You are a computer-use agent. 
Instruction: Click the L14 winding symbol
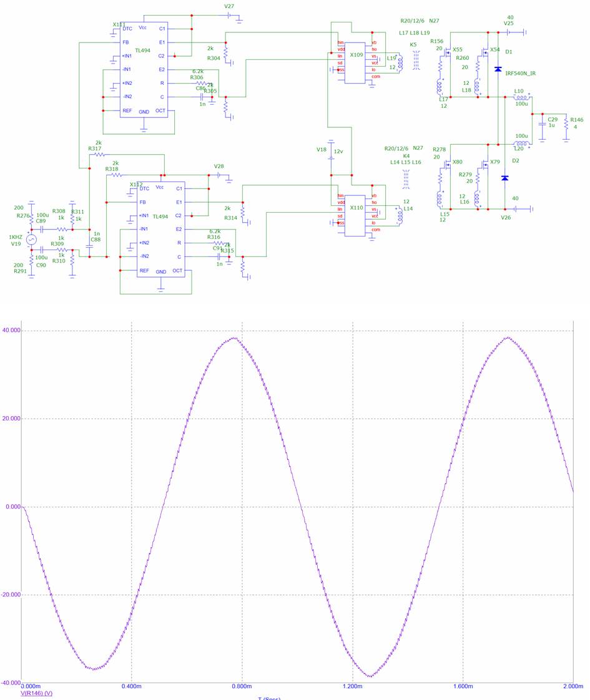[x=400, y=216]
